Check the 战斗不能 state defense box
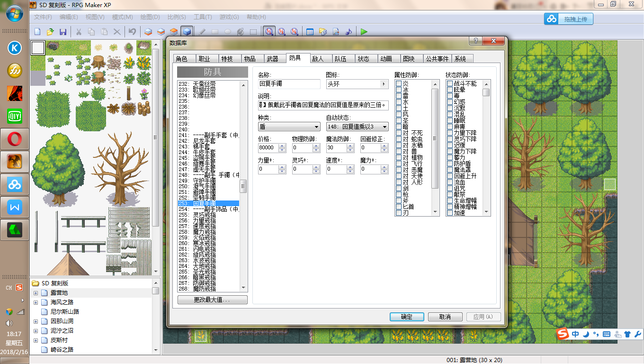The image size is (644, 364). click(x=450, y=83)
